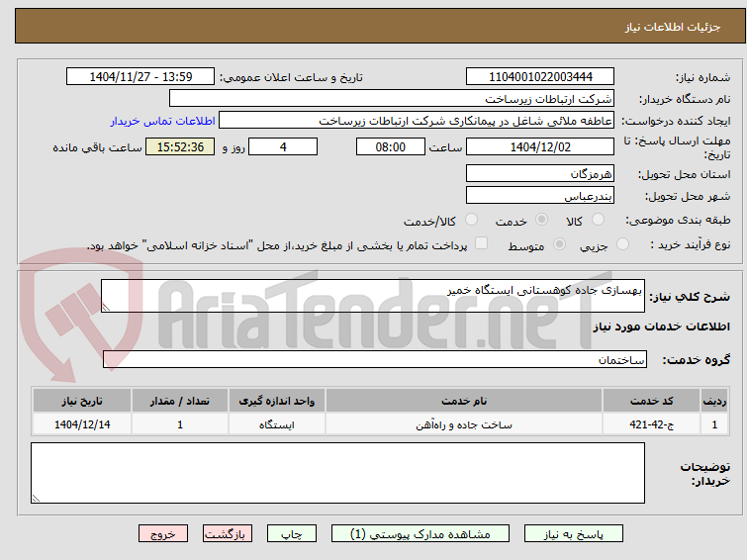Click the پاسخ به نیاز button

coord(574,534)
